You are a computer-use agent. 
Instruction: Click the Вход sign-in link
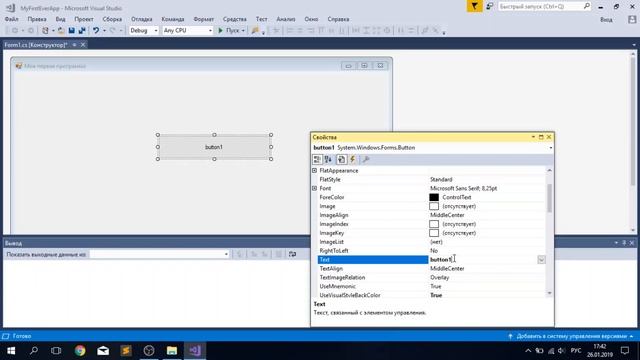click(606, 20)
